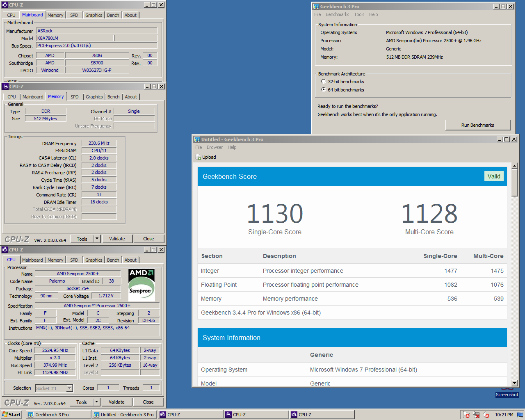Click the AMD Sempron processor logo

(x=142, y=284)
